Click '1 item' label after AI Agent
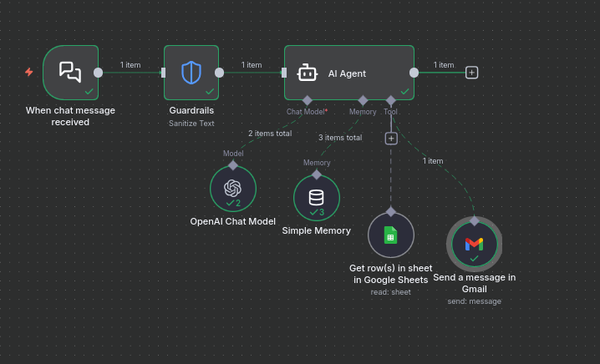The width and height of the screenshot is (600, 364). pos(444,65)
